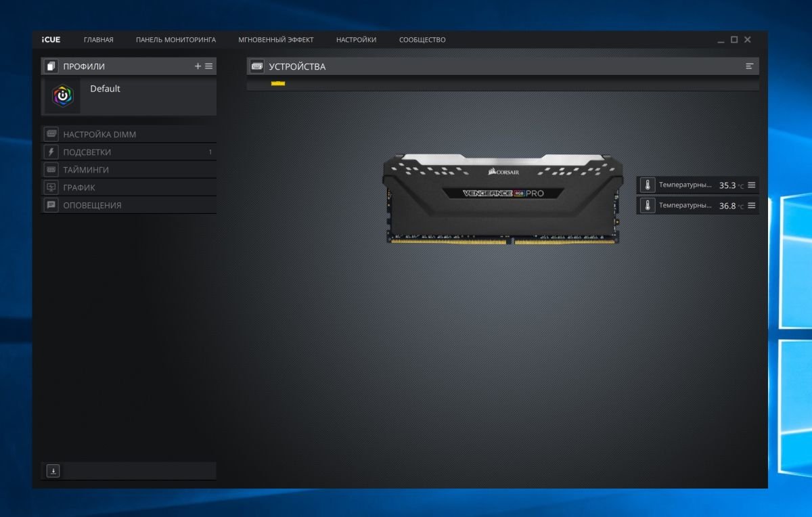Viewport: 812px width, 517px height.
Task: Click the import profile download icon
Action: pos(53,471)
